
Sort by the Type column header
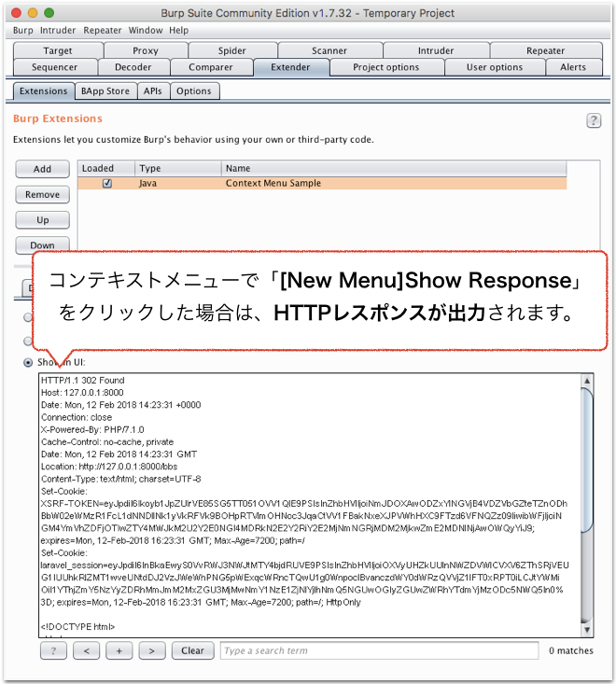[178, 168]
